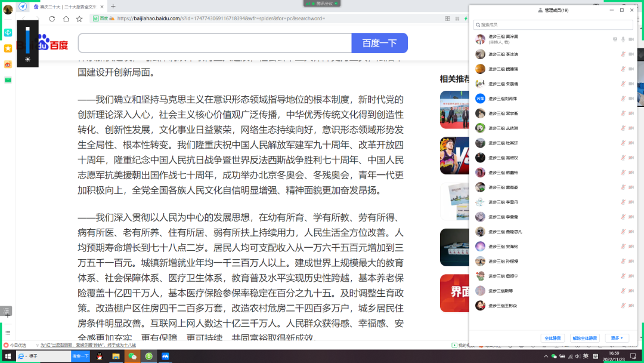
Task: Open the host's camera icon in member list
Action: point(631,39)
